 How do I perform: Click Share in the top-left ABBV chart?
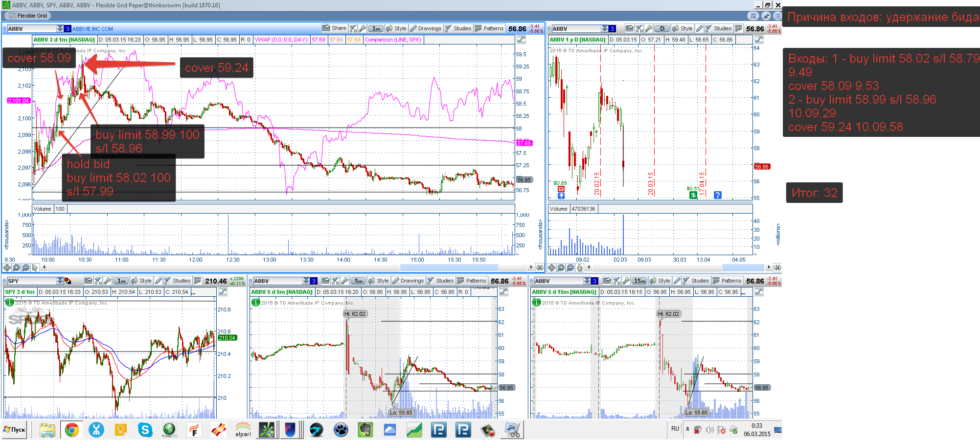(335, 28)
